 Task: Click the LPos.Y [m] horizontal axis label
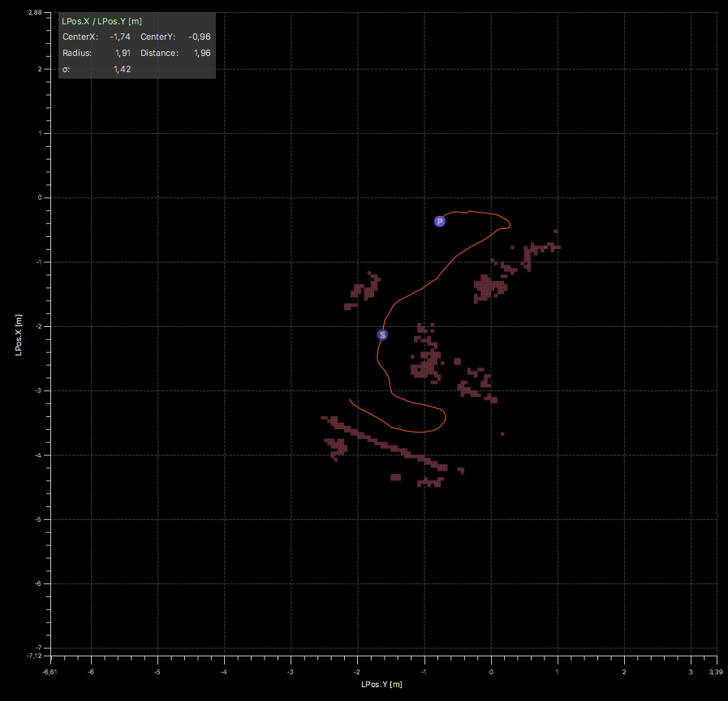[381, 684]
